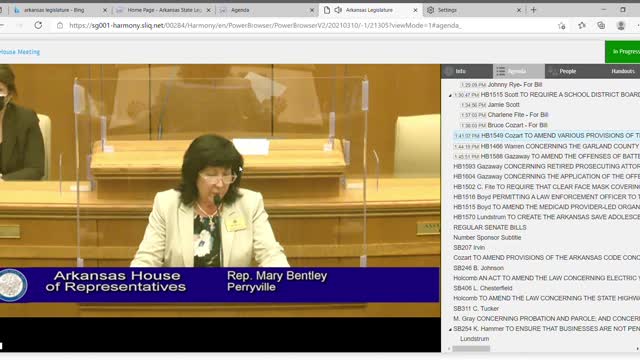Image resolution: width=640 pixels, height=360 pixels.
Task: Collapse the HB1515 Scott agenda item
Action: (451, 95)
